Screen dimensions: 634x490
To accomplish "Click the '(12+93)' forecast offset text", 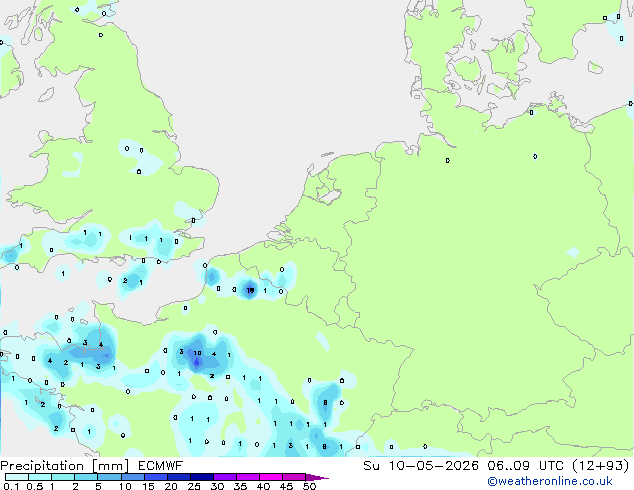I will pos(601,466).
